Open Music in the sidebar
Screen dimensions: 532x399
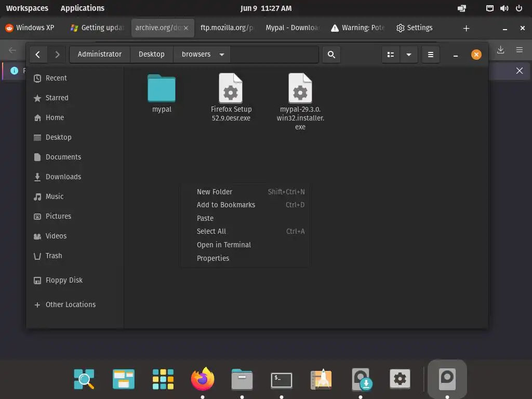[x=75, y=196]
